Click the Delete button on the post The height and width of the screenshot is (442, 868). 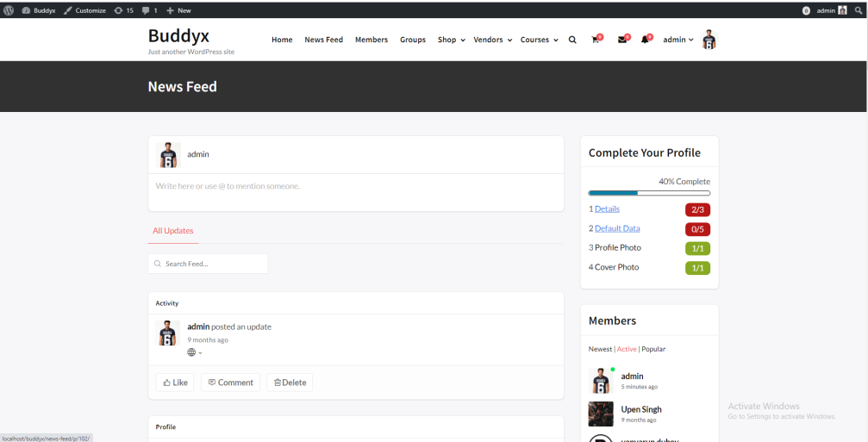[290, 383]
